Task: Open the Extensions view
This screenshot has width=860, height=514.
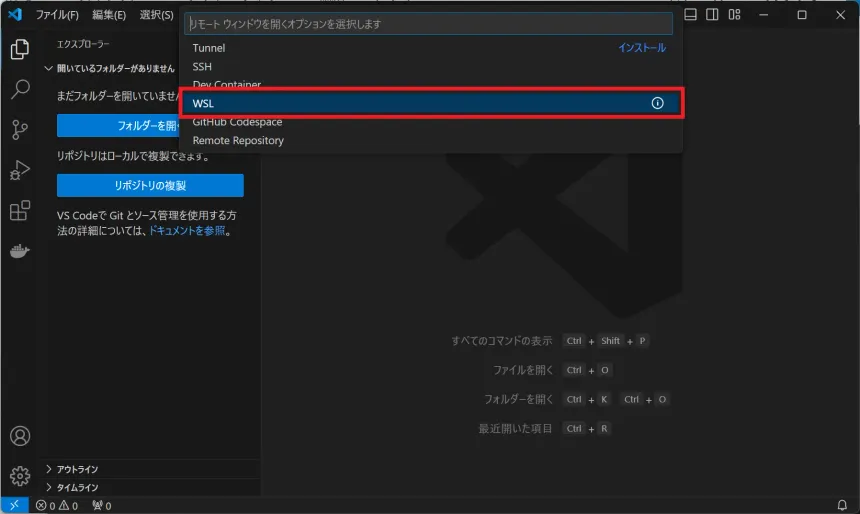Action: 19,211
